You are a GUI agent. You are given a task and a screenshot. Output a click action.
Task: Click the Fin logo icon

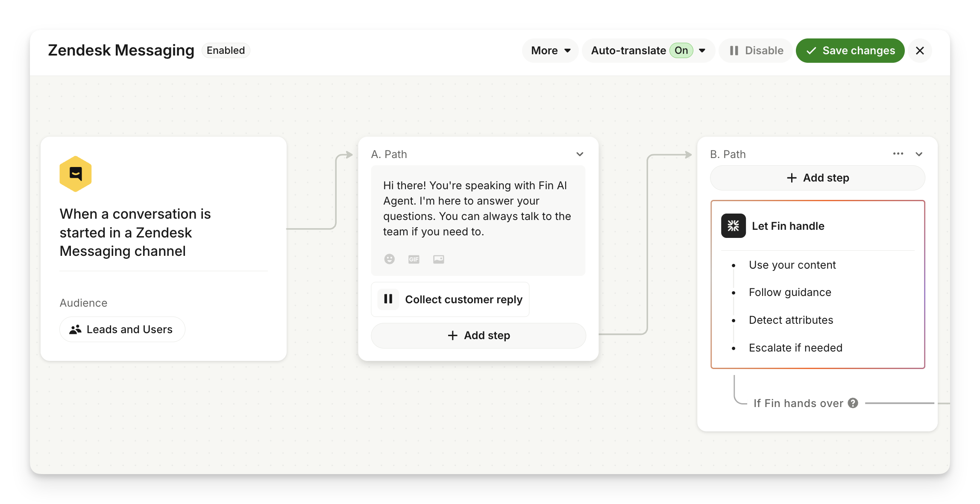coord(733,226)
